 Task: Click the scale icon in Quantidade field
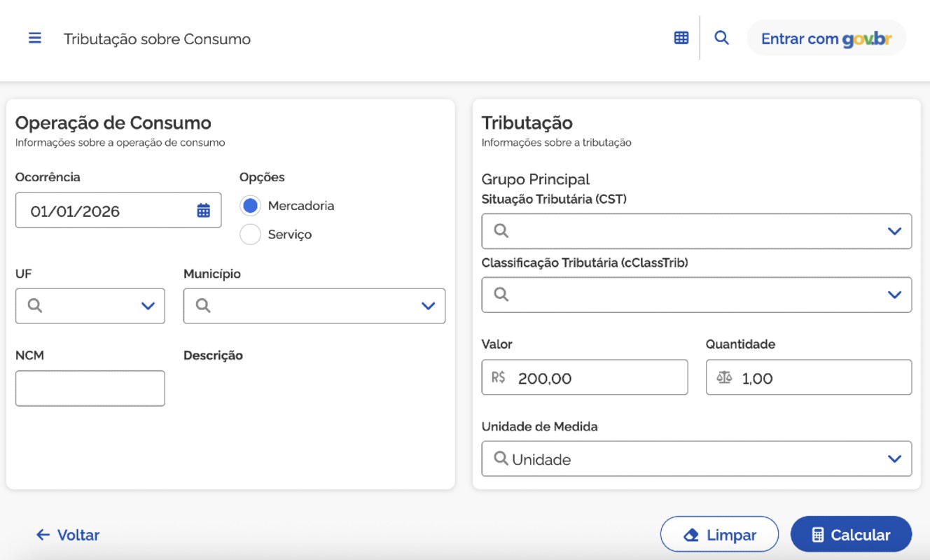coord(724,378)
